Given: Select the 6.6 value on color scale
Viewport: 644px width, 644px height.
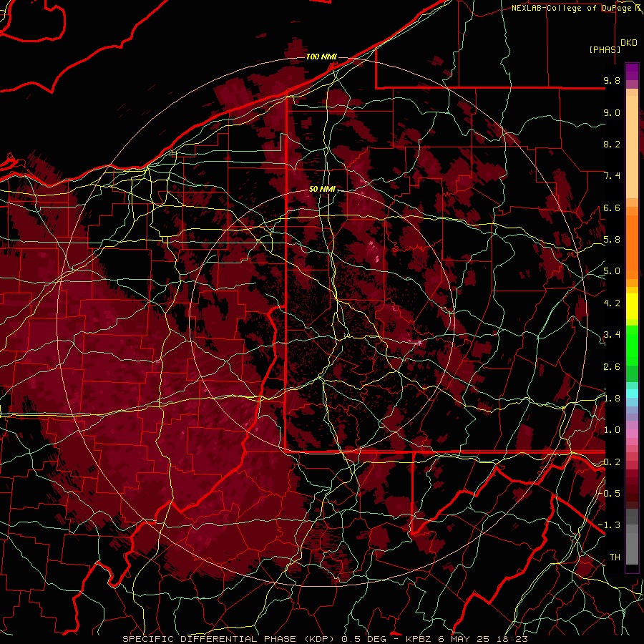Looking at the screenshot, I should pos(612,208).
